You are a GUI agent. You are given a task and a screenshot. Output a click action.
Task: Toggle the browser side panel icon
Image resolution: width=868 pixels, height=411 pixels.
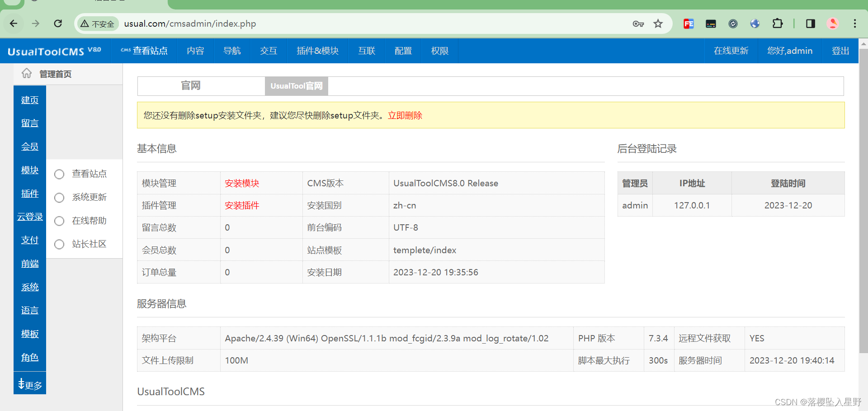coord(811,24)
